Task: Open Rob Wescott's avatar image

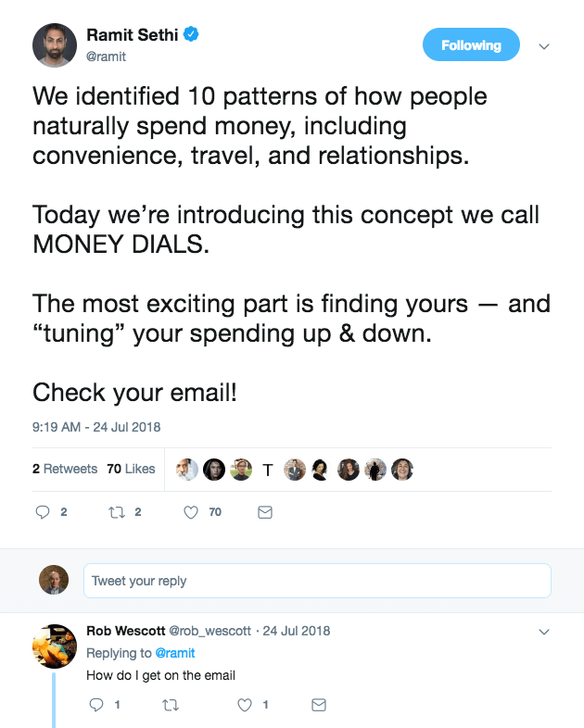Action: (54, 646)
